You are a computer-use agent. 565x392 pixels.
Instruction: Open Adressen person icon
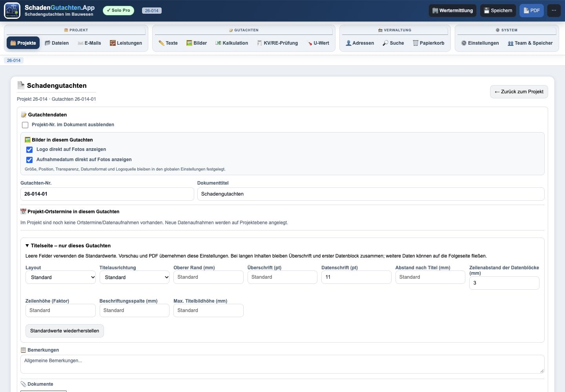click(x=348, y=43)
